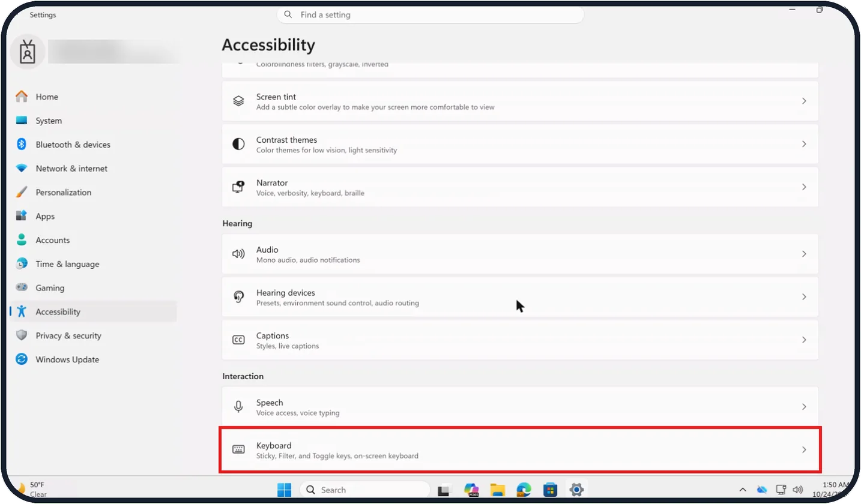Viewport: 861px width, 504px height.
Task: Click the weather widget on taskbar
Action: click(x=31, y=489)
